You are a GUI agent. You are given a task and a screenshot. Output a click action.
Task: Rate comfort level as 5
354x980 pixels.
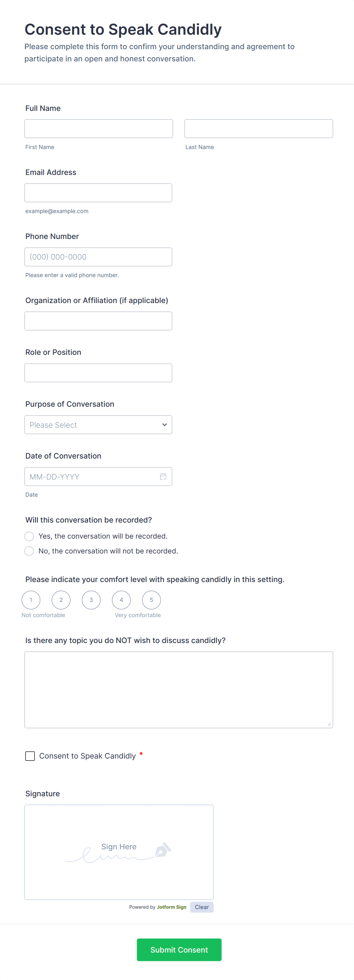point(151,600)
